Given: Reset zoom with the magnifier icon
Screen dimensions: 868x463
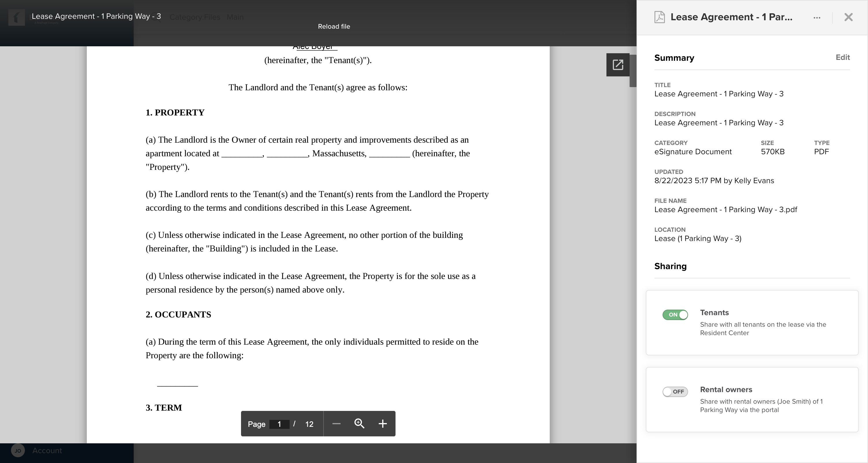Looking at the screenshot, I should tap(359, 424).
